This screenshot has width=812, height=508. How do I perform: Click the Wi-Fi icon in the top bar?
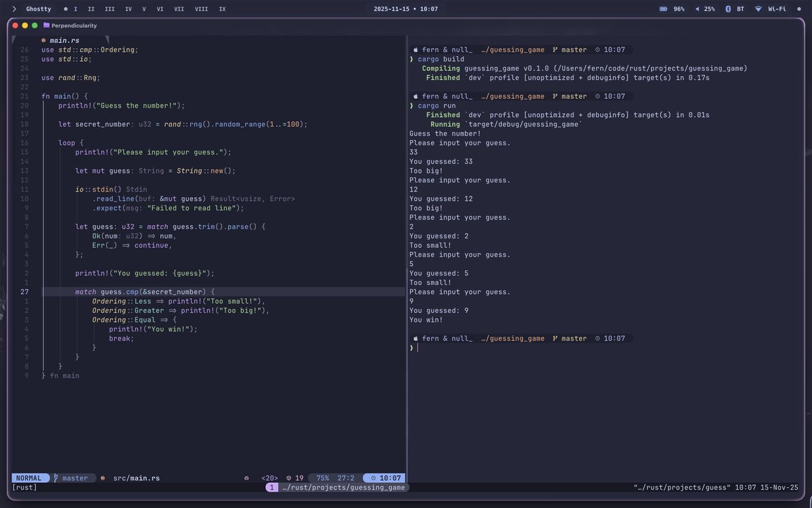759,9
